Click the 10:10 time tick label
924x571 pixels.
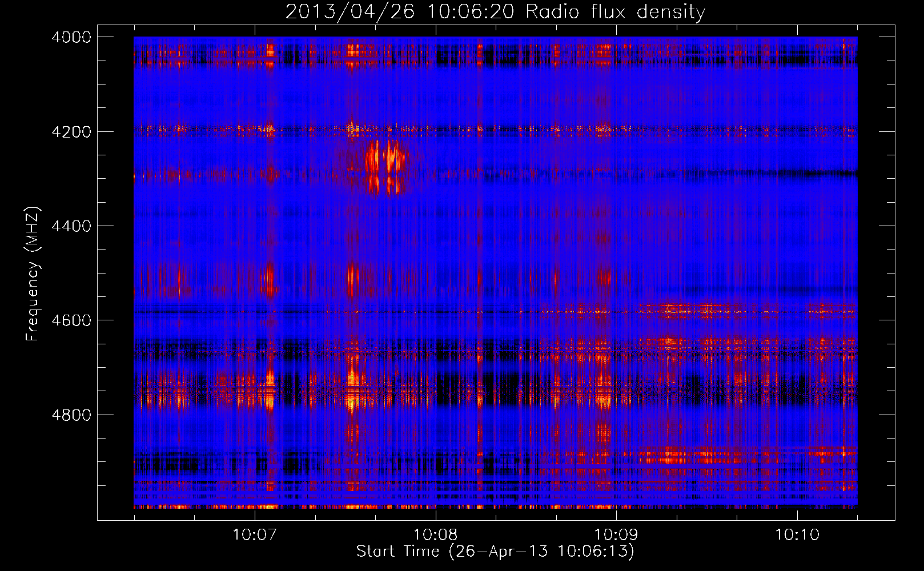coord(797,534)
